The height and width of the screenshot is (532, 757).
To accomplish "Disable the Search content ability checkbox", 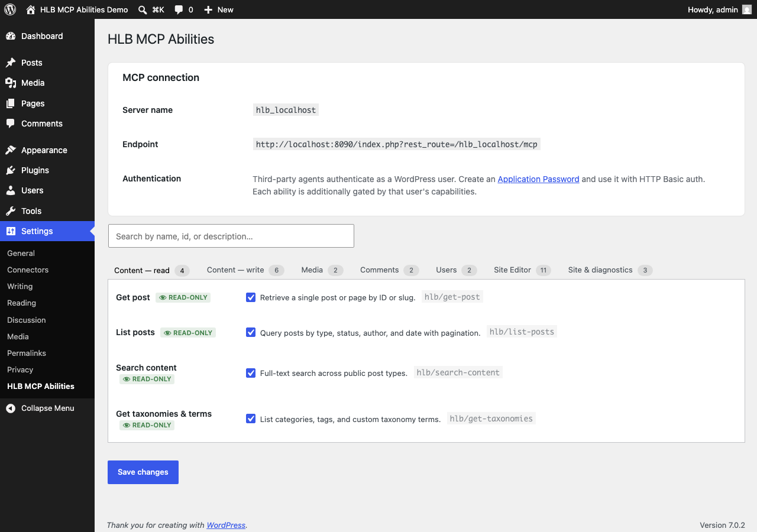I will coord(251,373).
